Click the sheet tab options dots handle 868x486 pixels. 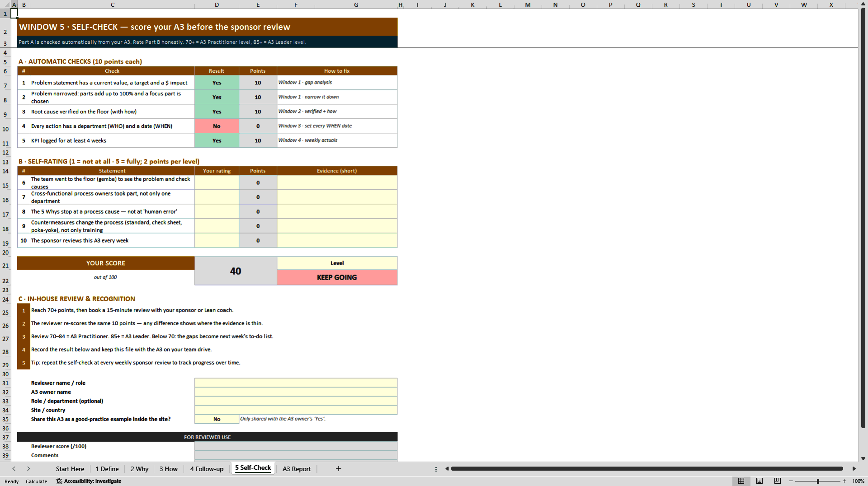click(436, 469)
